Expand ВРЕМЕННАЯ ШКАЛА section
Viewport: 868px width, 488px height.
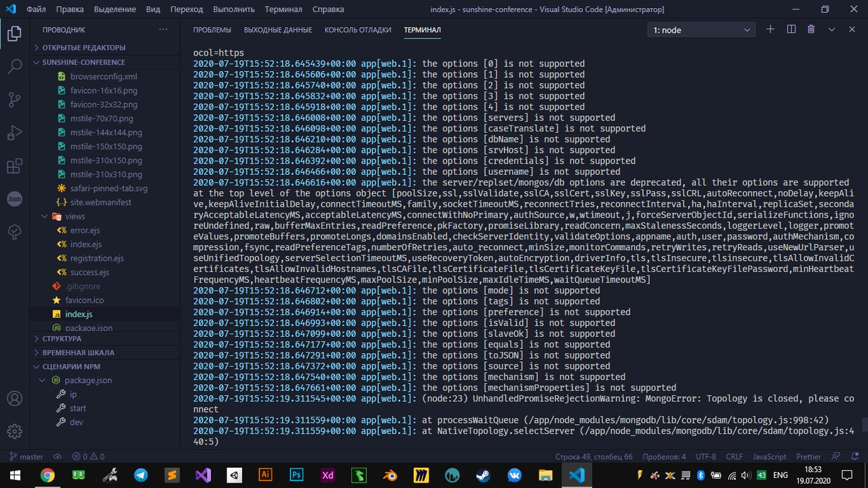[105, 352]
